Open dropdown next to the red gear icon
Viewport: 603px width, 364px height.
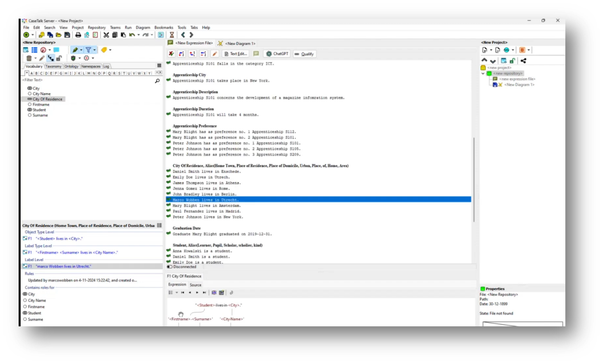point(93,58)
